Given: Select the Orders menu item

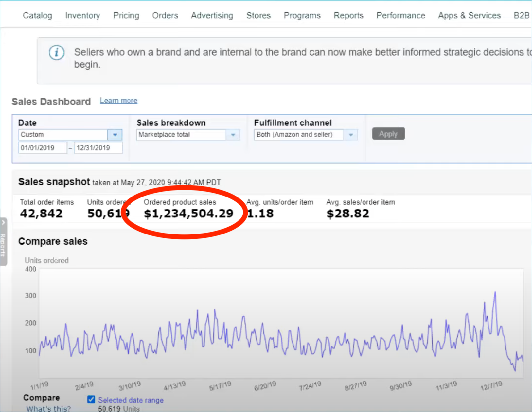Looking at the screenshot, I should coord(165,15).
